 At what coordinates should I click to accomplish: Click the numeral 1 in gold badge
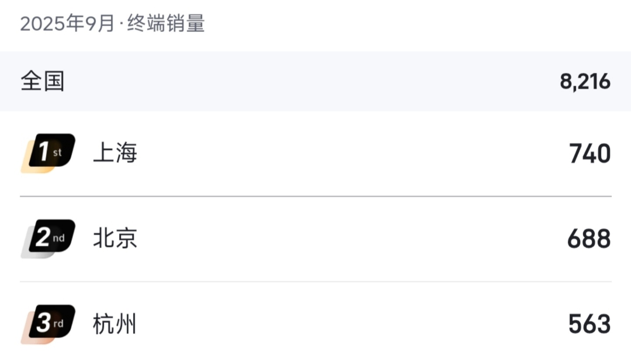point(43,152)
